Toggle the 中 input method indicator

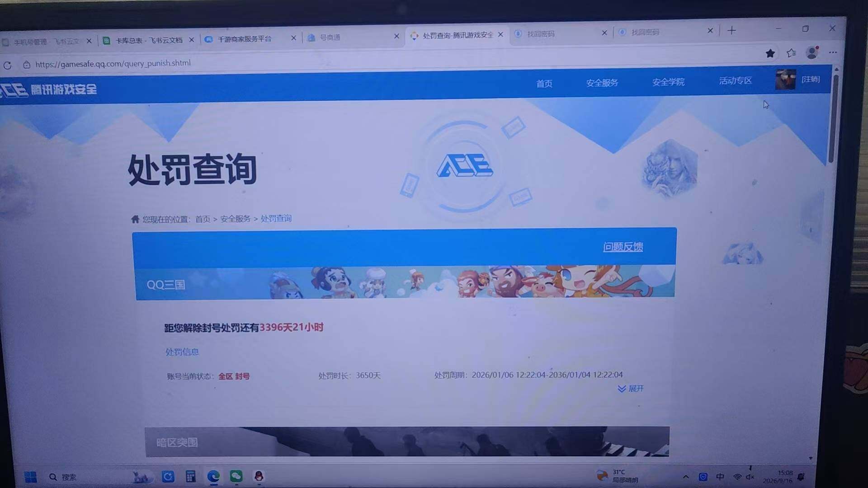click(x=720, y=477)
